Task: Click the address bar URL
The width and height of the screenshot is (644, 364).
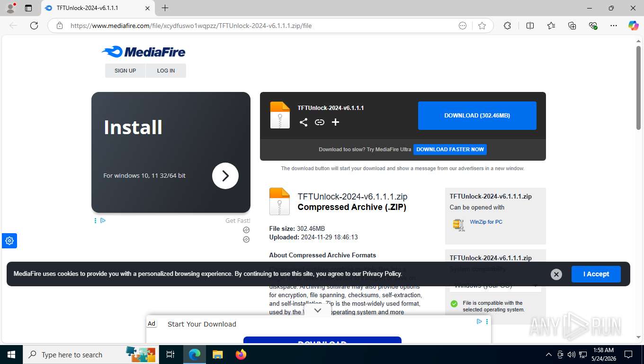Action: click(191, 26)
